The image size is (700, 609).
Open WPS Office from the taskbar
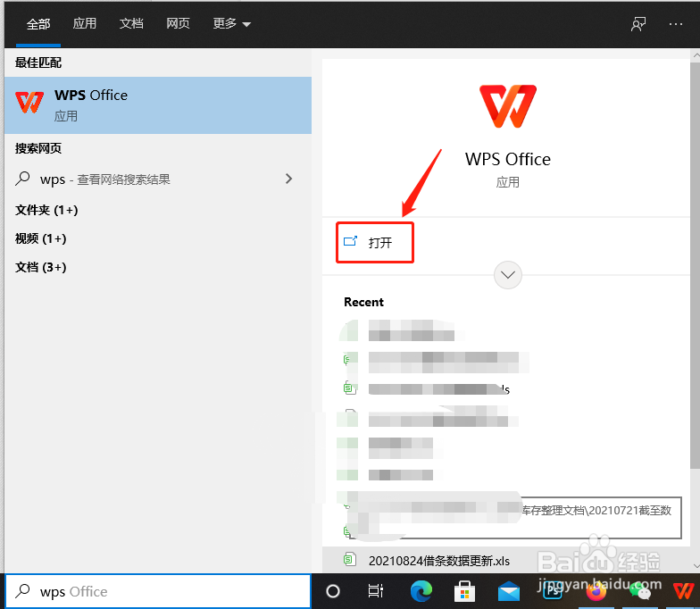point(684,591)
